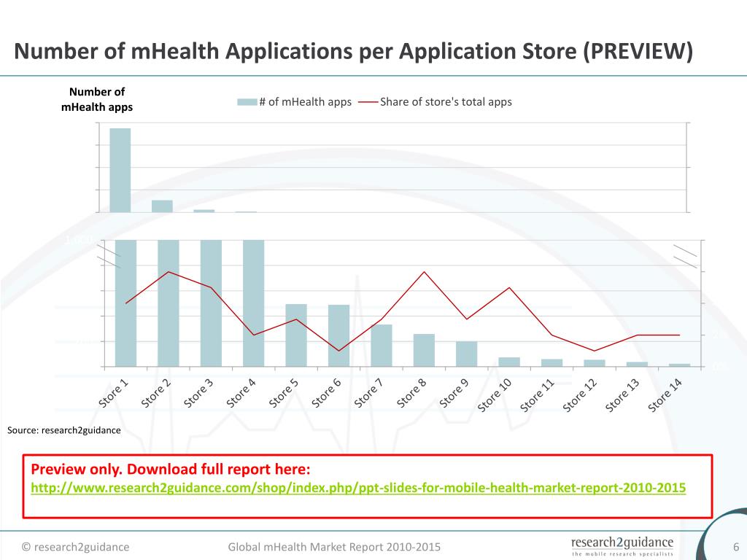Select the 'Store 6' axis label

coord(326,393)
